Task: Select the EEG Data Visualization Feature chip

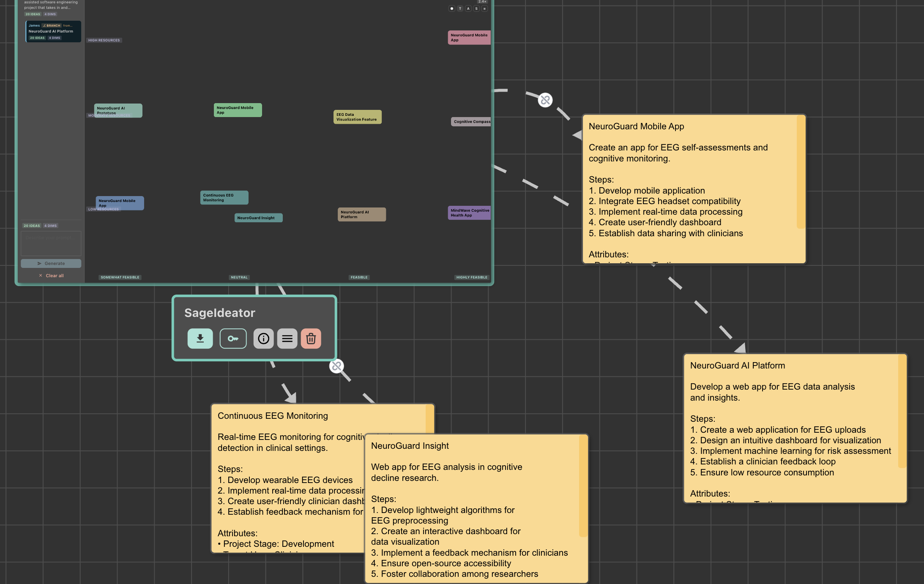Action: pos(358,117)
